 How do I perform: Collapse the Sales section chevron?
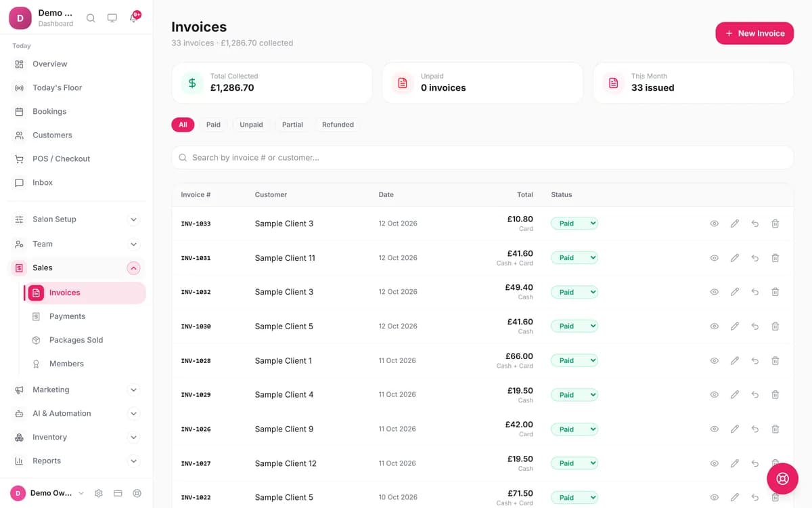click(133, 268)
